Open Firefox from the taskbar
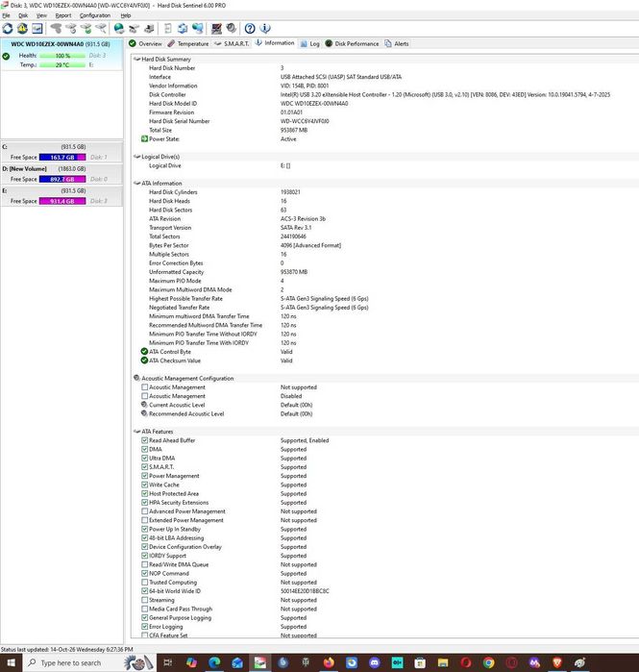The height and width of the screenshot is (672, 639). click(329, 662)
